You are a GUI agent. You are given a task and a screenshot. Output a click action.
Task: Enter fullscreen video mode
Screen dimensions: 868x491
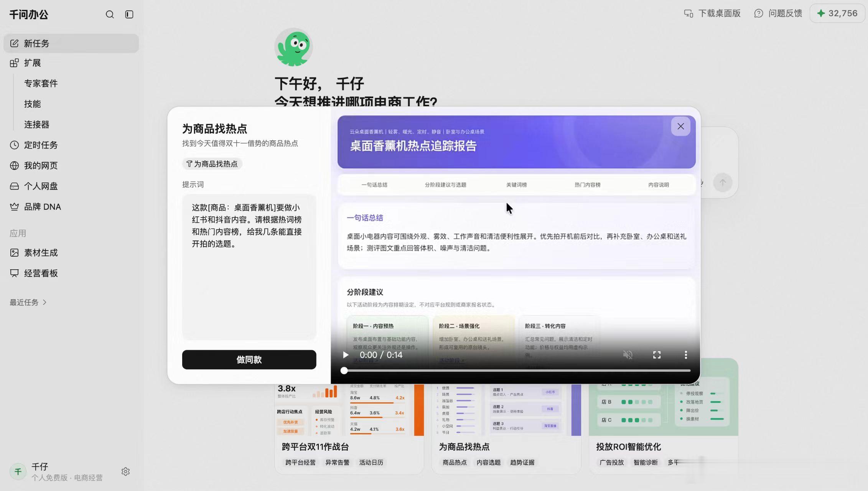pos(657,355)
